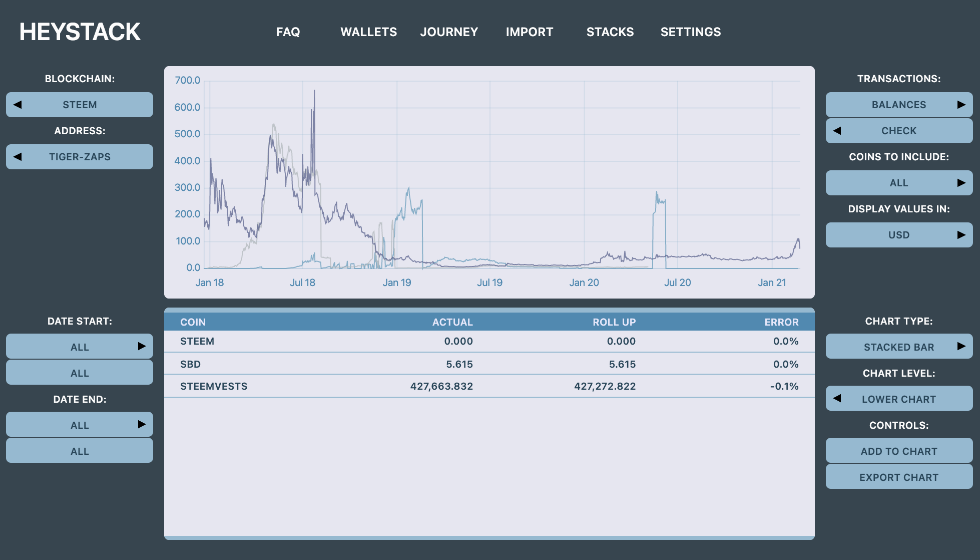Open the JOURNEY tab
Image resolution: width=980 pixels, height=560 pixels.
[x=449, y=32]
